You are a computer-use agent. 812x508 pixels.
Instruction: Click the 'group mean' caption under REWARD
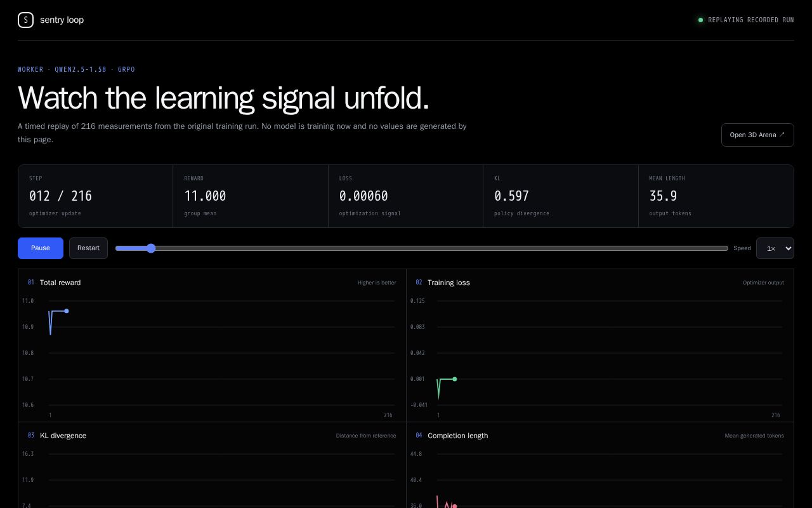point(200,213)
